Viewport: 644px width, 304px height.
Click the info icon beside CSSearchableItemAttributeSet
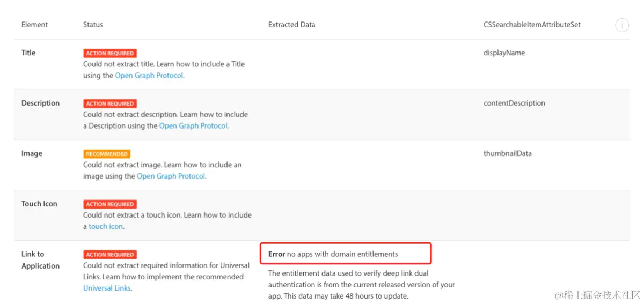(x=621, y=25)
